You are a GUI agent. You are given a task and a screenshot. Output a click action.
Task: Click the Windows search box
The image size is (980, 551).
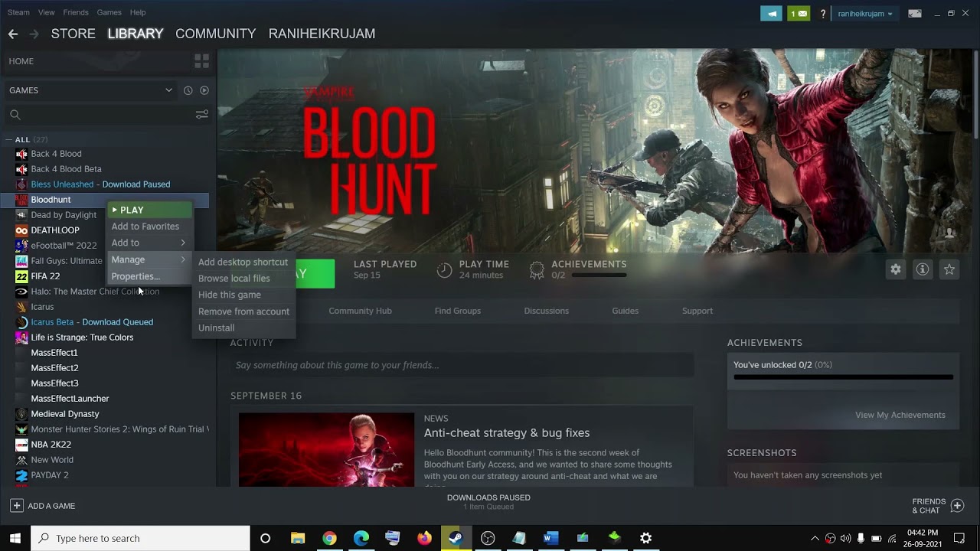pos(140,538)
